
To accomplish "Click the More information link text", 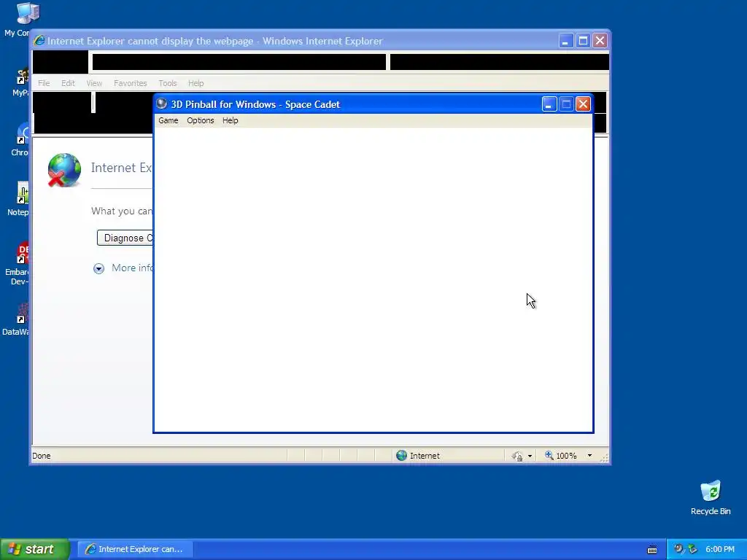I will [x=132, y=268].
